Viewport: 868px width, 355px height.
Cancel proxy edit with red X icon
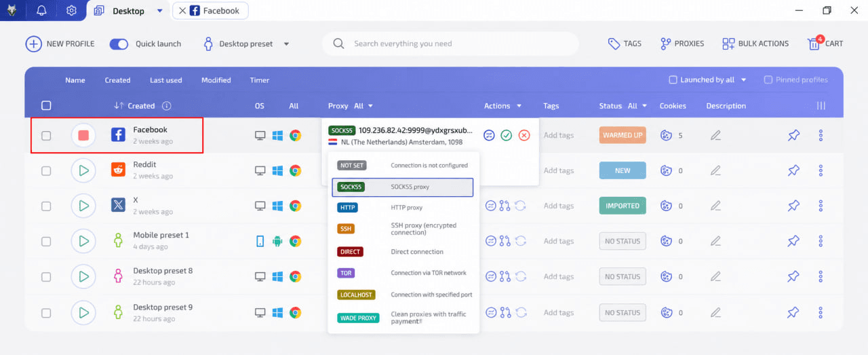524,135
